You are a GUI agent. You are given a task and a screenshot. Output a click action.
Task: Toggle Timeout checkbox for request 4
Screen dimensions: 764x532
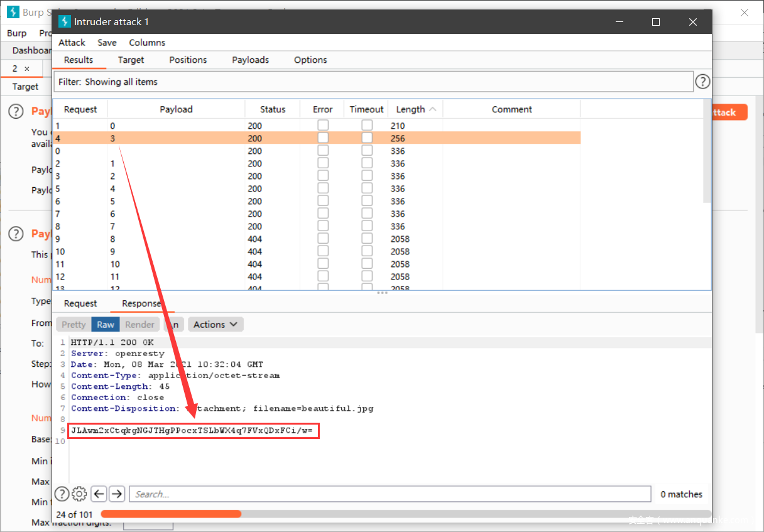tap(367, 138)
